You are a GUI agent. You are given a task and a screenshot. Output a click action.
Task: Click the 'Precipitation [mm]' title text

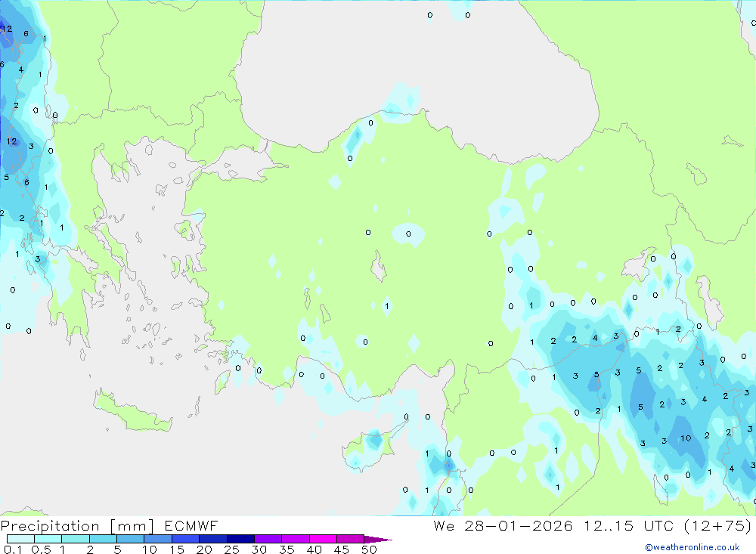pos(77,526)
